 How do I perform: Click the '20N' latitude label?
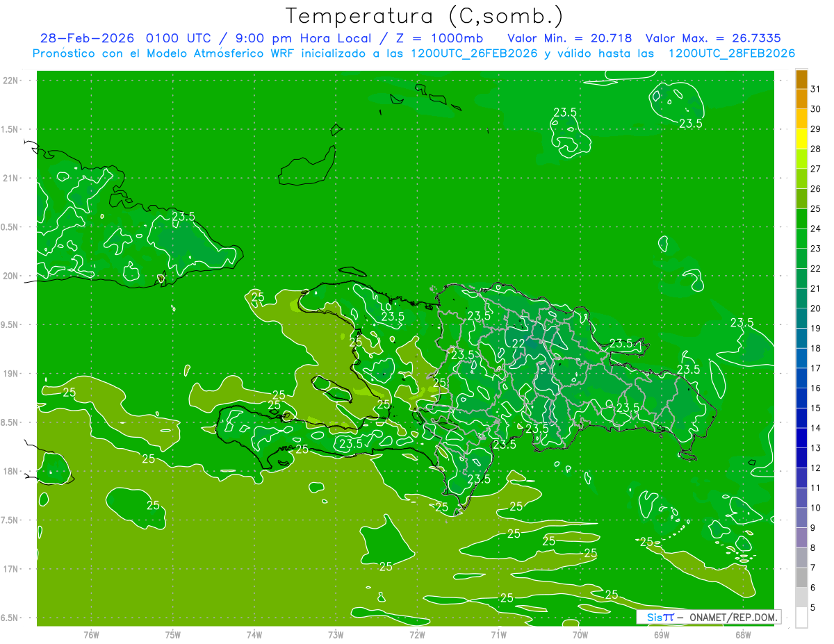(10, 276)
